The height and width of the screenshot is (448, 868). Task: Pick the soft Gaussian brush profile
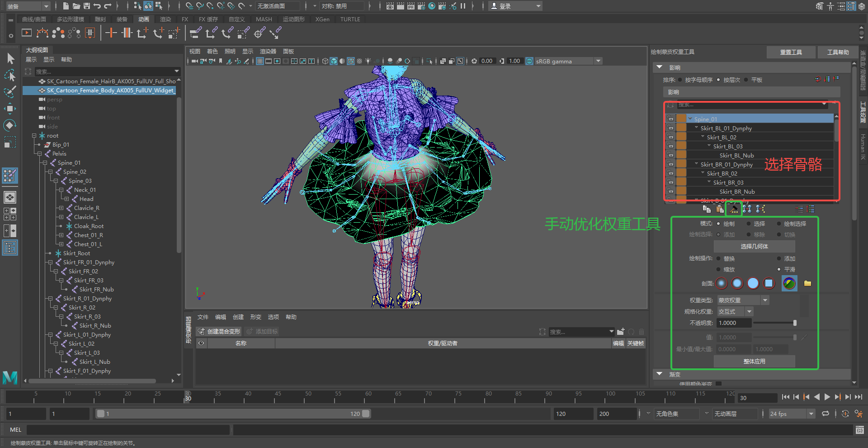point(722,283)
